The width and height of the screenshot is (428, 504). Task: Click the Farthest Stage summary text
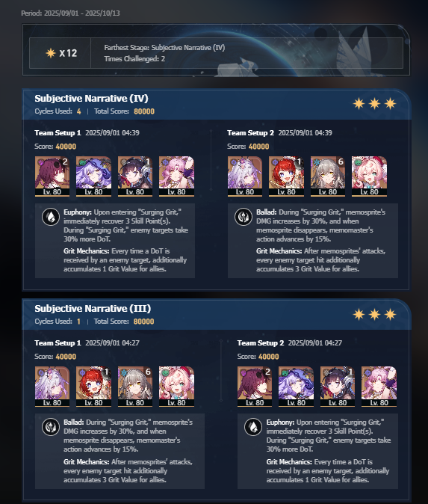[164, 48]
